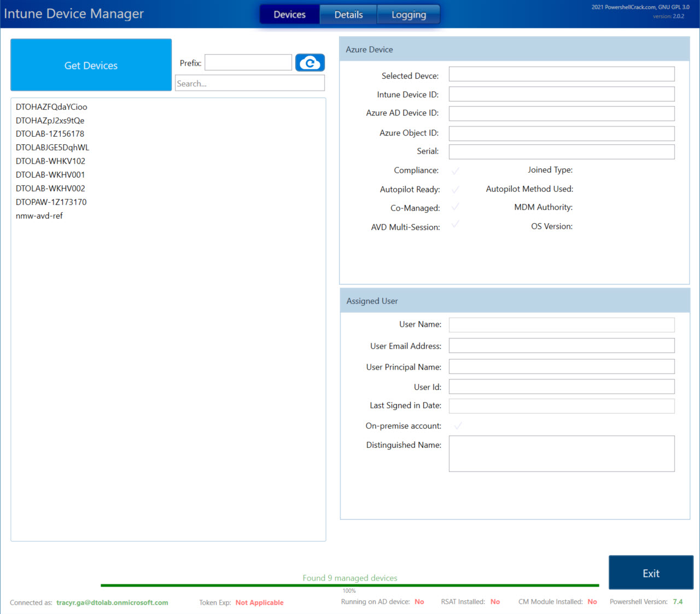Select device DTOLABJGE5DqhWL
Image resolution: width=700 pixels, height=614 pixels.
point(52,147)
